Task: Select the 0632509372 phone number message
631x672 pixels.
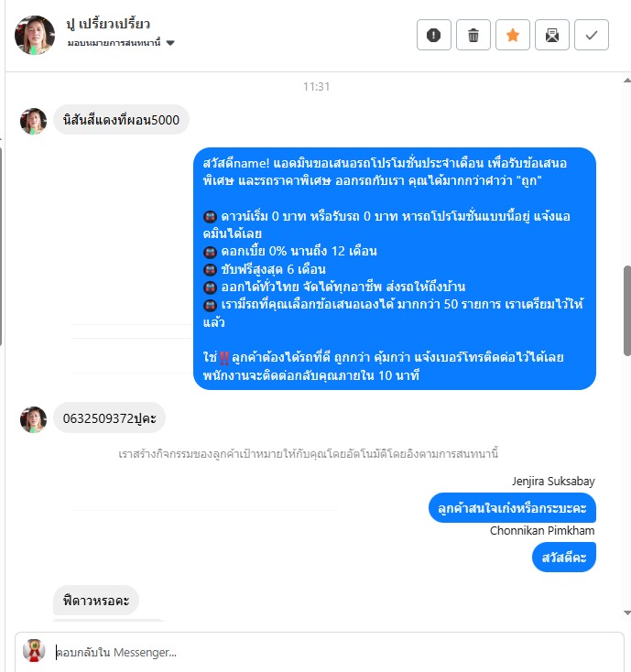Action: pyautogui.click(x=109, y=417)
